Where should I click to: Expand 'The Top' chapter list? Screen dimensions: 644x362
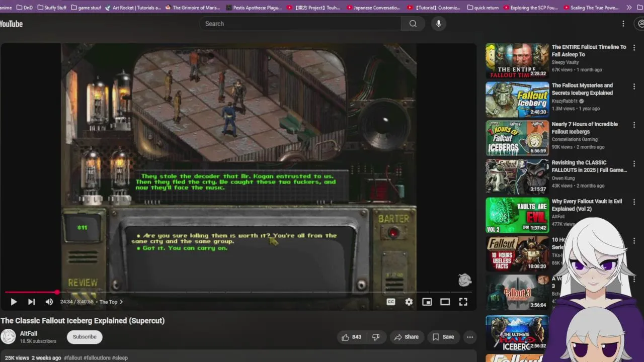[111, 302]
